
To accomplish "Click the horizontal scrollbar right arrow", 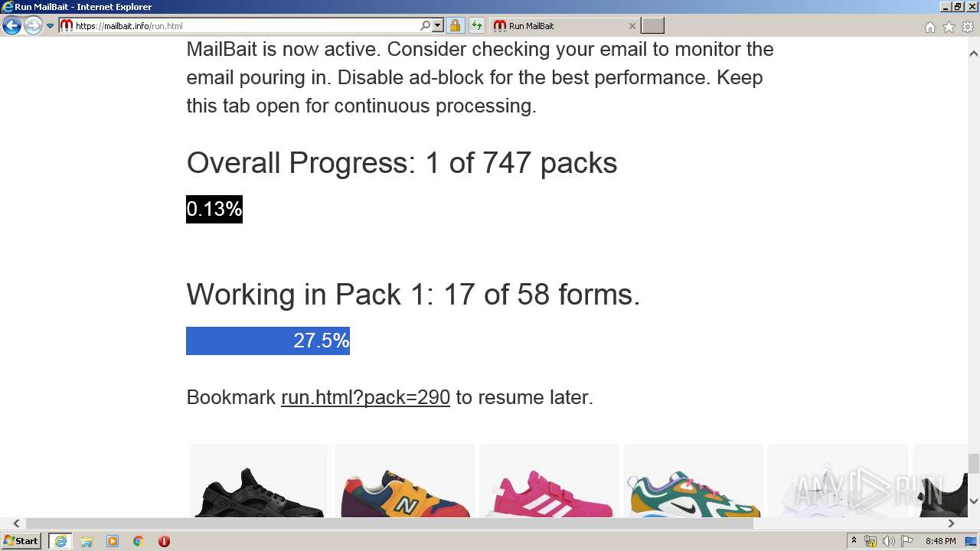I will (x=951, y=523).
